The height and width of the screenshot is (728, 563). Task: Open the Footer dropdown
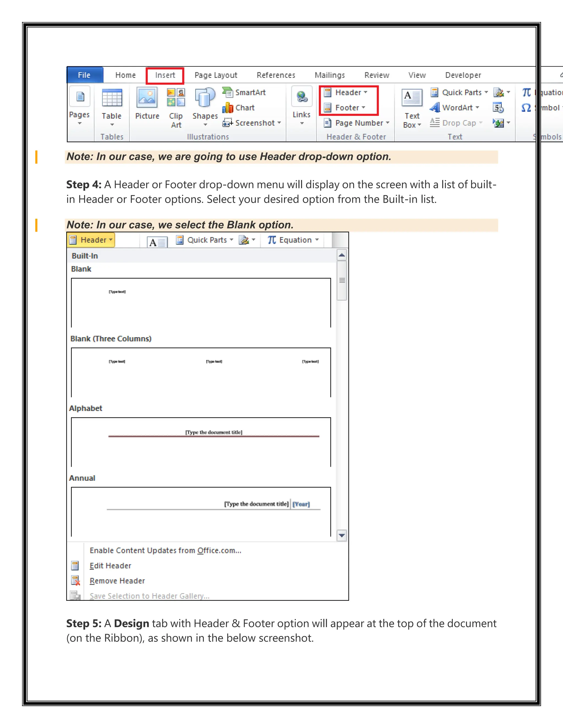click(345, 108)
